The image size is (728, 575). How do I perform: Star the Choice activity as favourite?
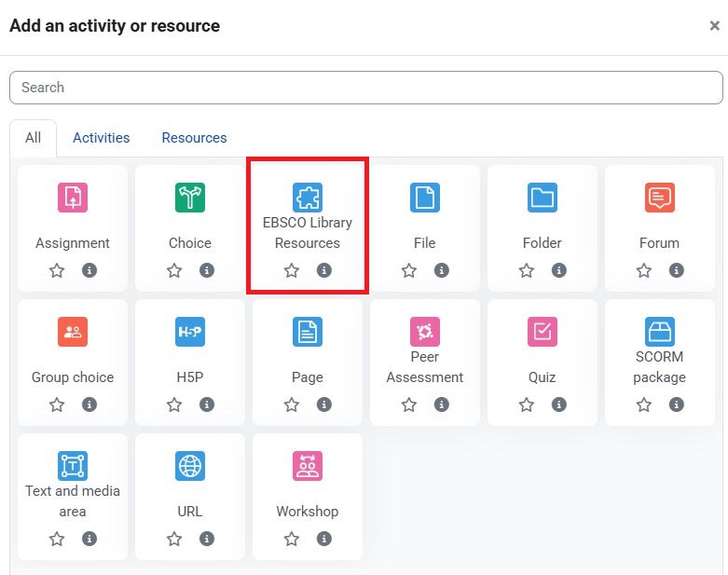(x=174, y=270)
